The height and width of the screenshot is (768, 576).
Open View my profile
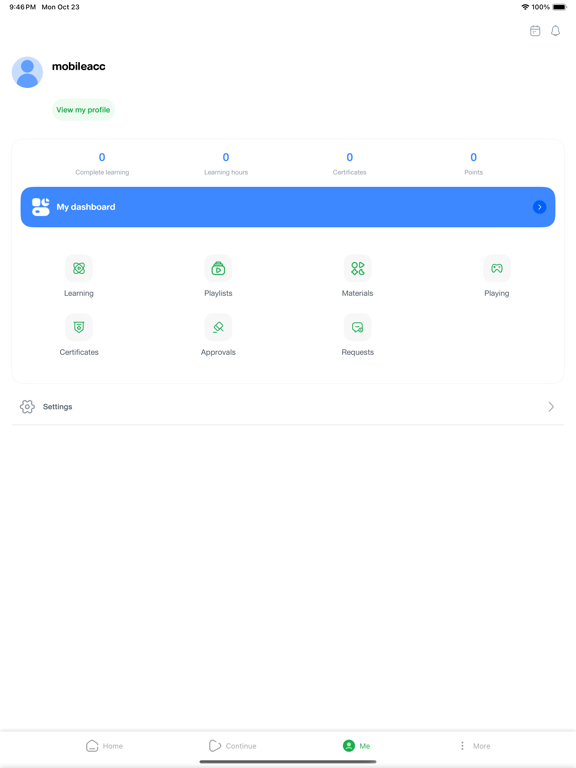[x=83, y=110]
